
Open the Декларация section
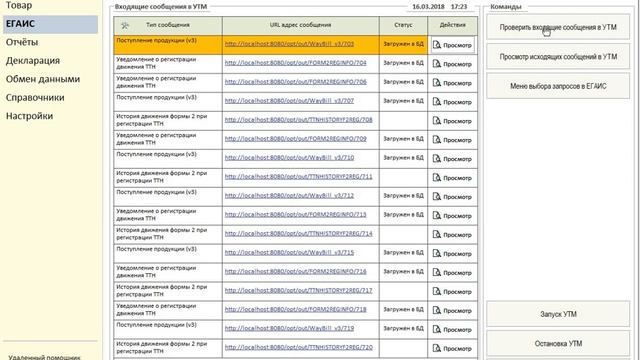pos(33,61)
